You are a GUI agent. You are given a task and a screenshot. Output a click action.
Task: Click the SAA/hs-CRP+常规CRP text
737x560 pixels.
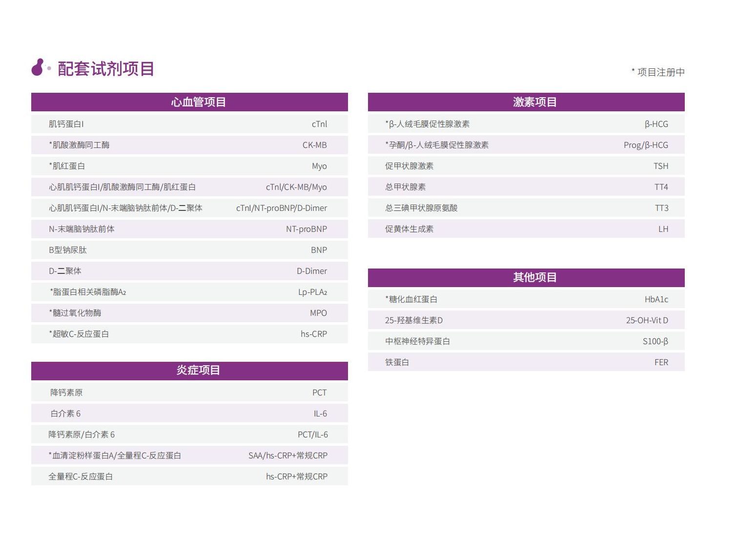coord(287,456)
